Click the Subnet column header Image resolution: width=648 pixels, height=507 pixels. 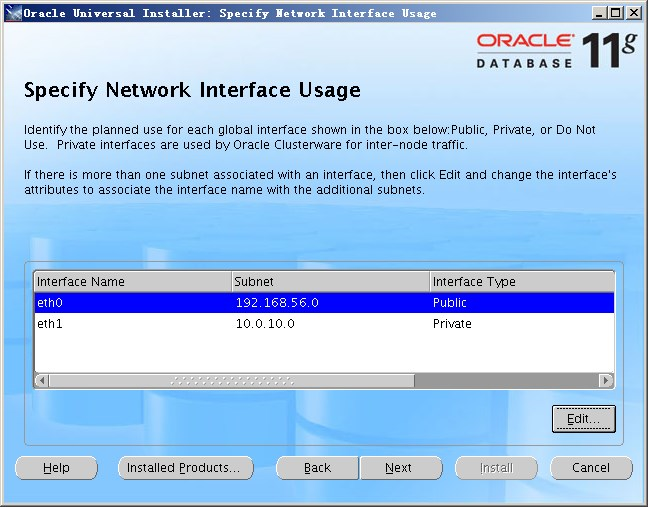coord(330,281)
